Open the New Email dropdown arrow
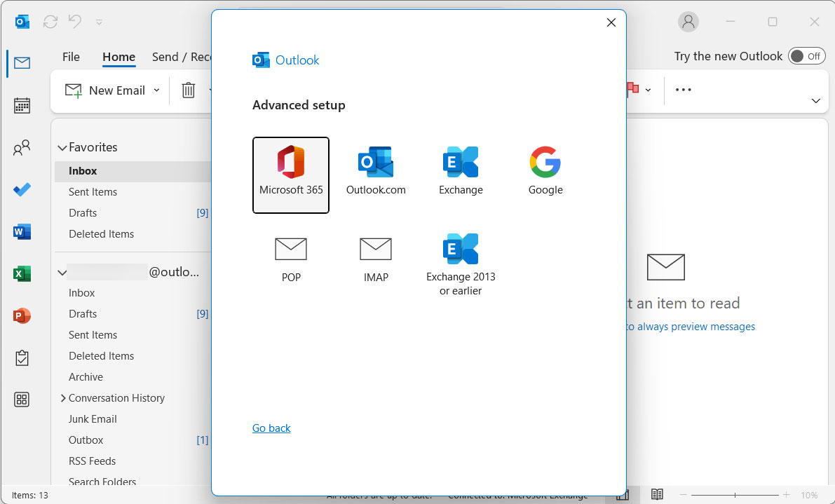The image size is (835, 504). pyautogui.click(x=157, y=90)
